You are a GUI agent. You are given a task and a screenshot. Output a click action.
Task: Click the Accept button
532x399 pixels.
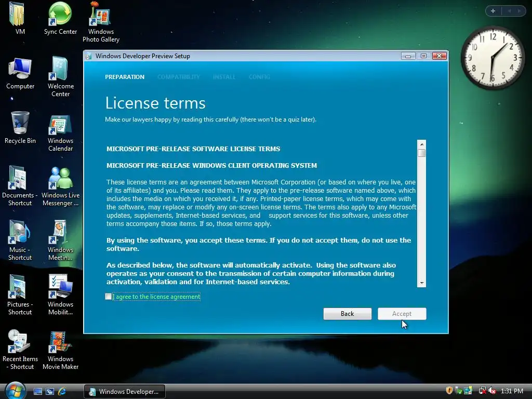click(402, 314)
